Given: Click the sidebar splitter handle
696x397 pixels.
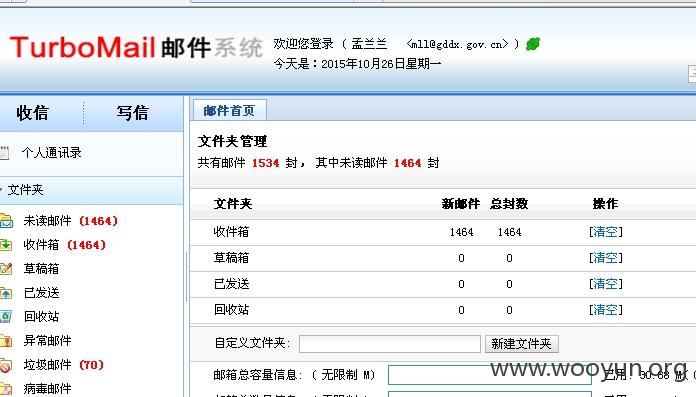Looking at the screenshot, I should (186, 277).
